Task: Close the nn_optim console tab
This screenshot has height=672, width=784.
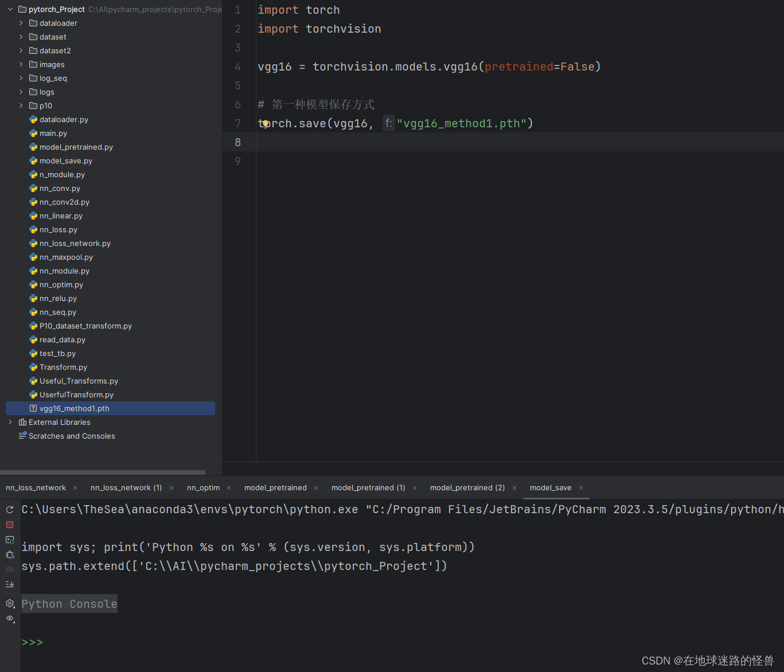Action: tap(229, 488)
